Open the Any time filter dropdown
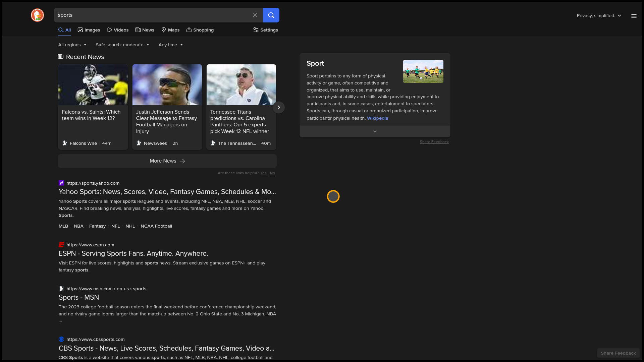The width and height of the screenshot is (644, 362). [x=171, y=45]
